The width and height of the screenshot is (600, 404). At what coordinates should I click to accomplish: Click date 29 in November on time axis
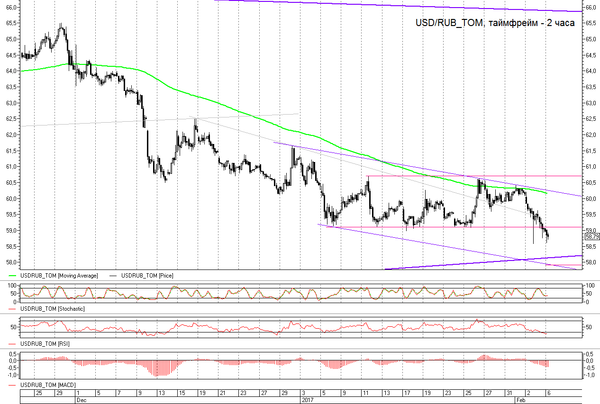59,393
